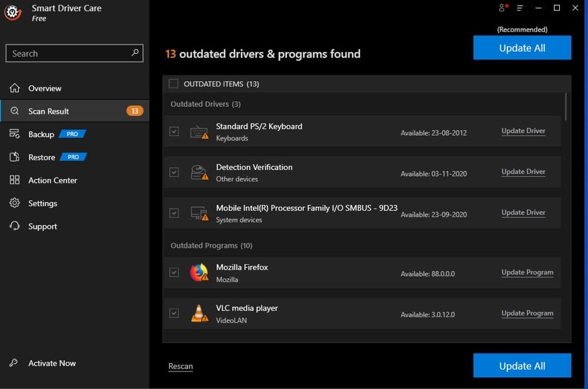Click the Action Center grid icon
Screen dimensions: 588x389
[15, 180]
